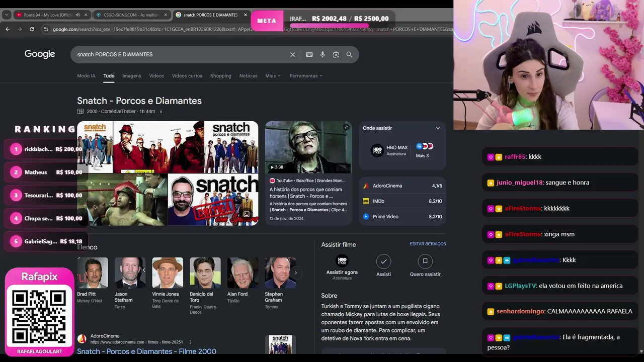The width and height of the screenshot is (644, 362).
Task: Clear the Google search box text
Action: click(293, 55)
